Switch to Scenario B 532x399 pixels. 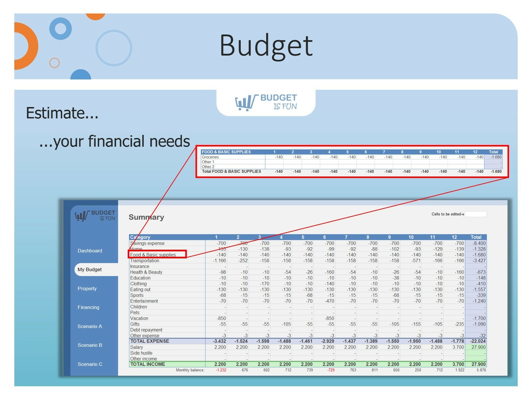pyautogui.click(x=90, y=345)
